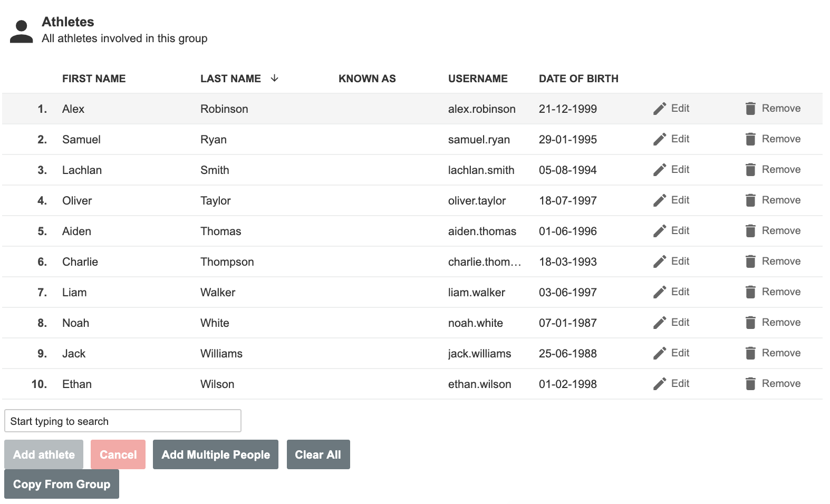This screenshot has height=504, width=830.
Task: Select username alex.robinson cell
Action: [482, 109]
